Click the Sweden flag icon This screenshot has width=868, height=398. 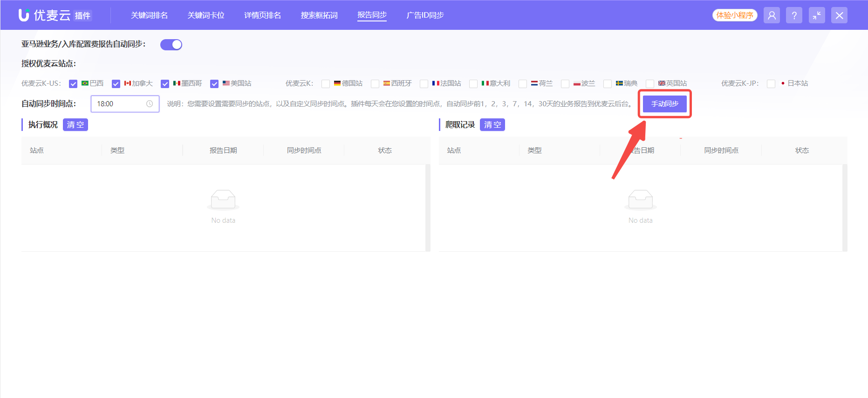(x=619, y=83)
